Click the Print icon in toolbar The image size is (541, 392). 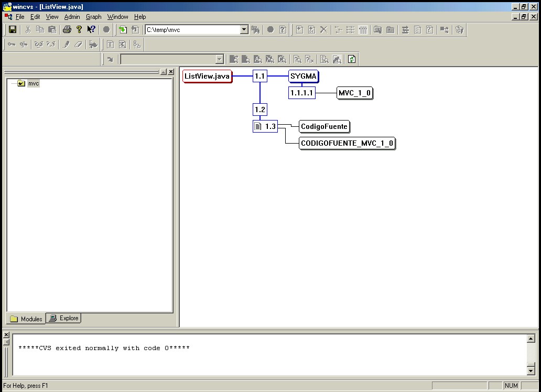(67, 30)
